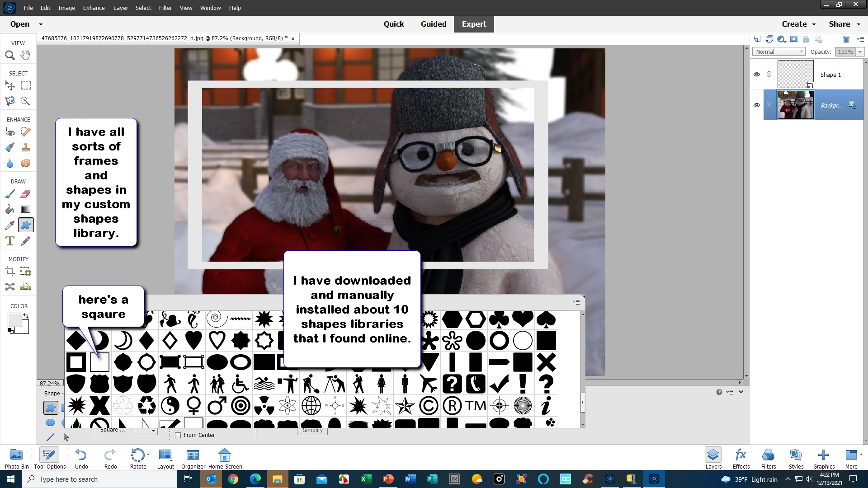
Task: Select the Crop tool
Action: click(9, 272)
